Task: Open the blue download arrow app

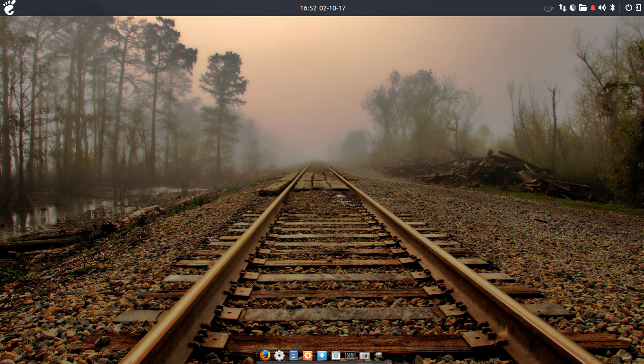Action: coord(322,355)
